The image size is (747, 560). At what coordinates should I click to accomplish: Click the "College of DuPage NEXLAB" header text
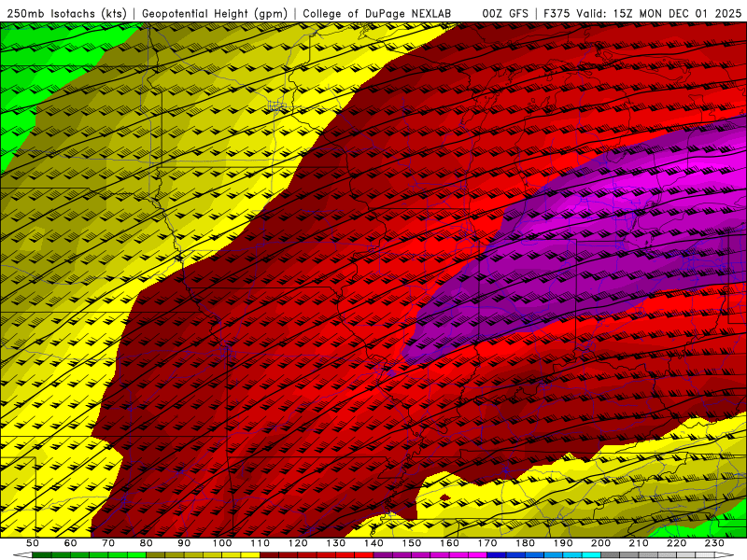coord(376,13)
